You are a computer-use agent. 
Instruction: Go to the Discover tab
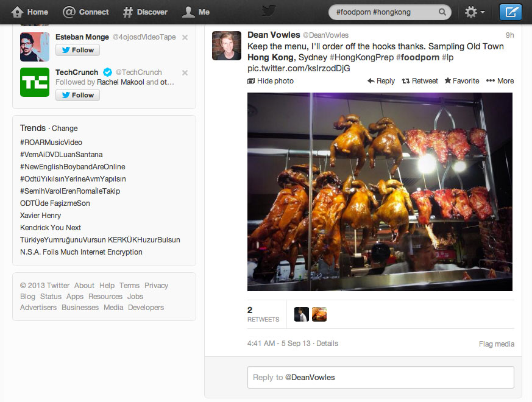pyautogui.click(x=145, y=12)
